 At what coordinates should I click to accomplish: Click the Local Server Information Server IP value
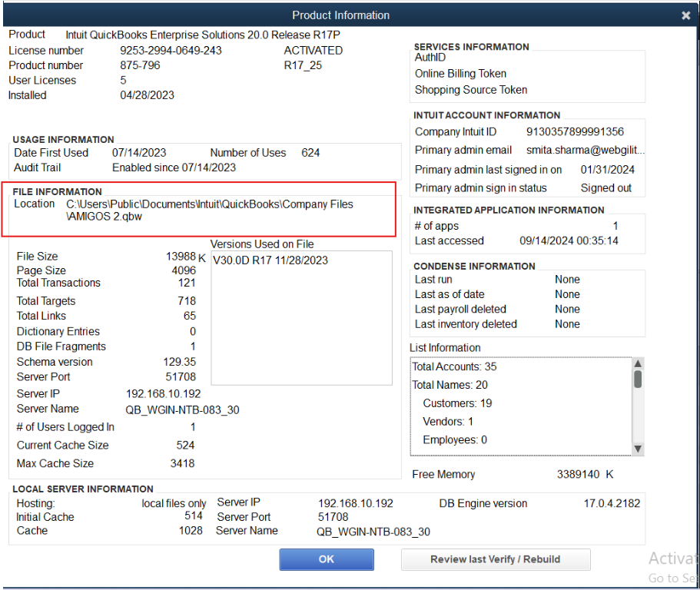tap(355, 503)
